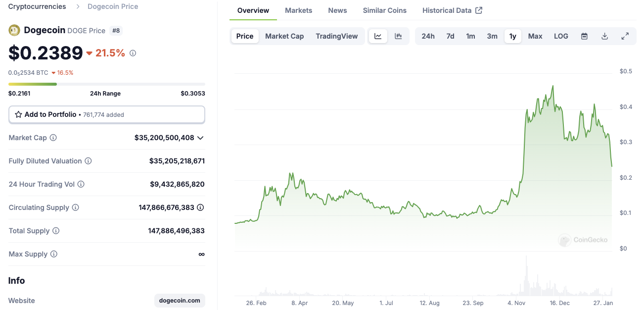This screenshot has height=310, width=644.
Task: Download the chart data
Action: (604, 36)
